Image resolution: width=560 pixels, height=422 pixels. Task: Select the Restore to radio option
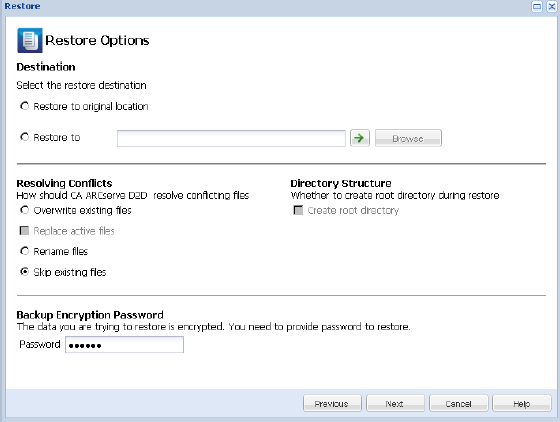point(24,137)
